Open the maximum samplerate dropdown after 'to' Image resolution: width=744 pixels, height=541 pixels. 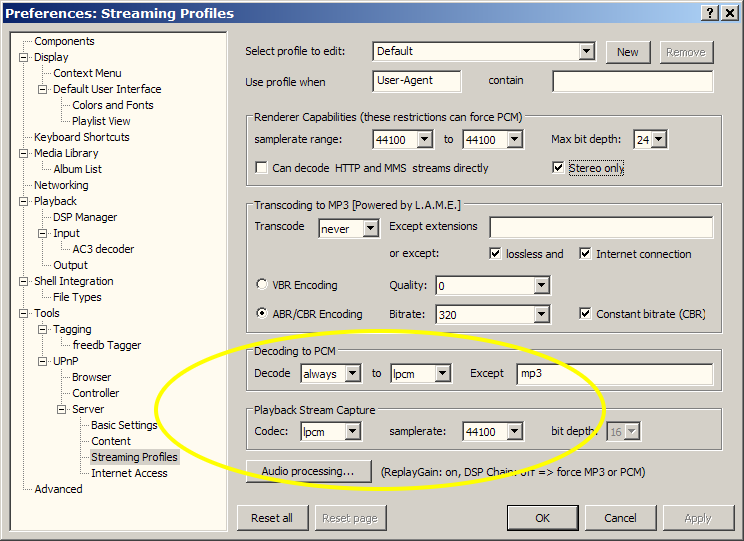click(x=514, y=140)
